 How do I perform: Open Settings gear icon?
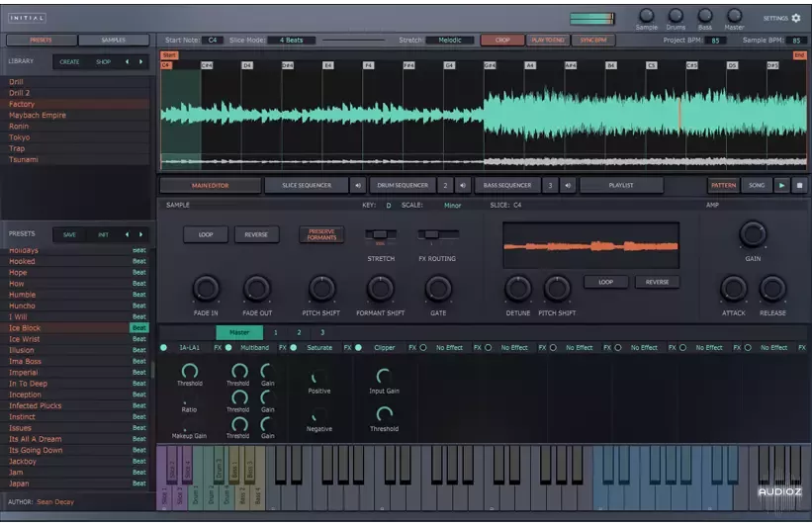coord(796,18)
